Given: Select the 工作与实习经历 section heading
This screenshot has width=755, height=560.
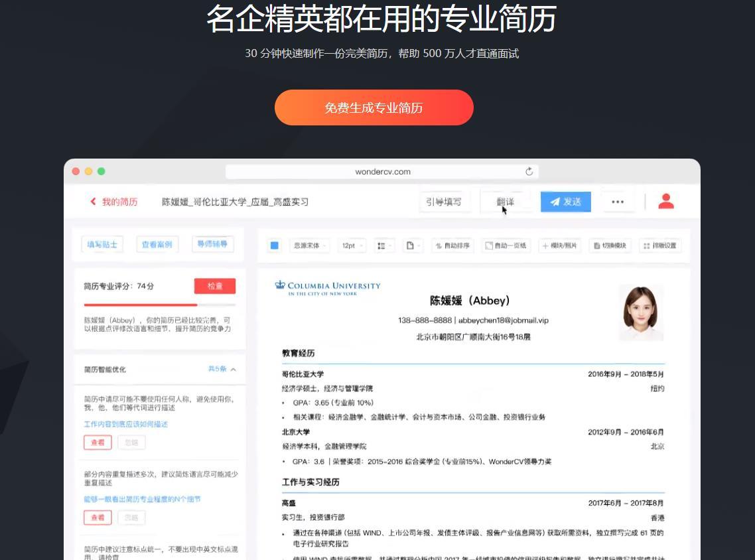Looking at the screenshot, I should (x=310, y=482).
